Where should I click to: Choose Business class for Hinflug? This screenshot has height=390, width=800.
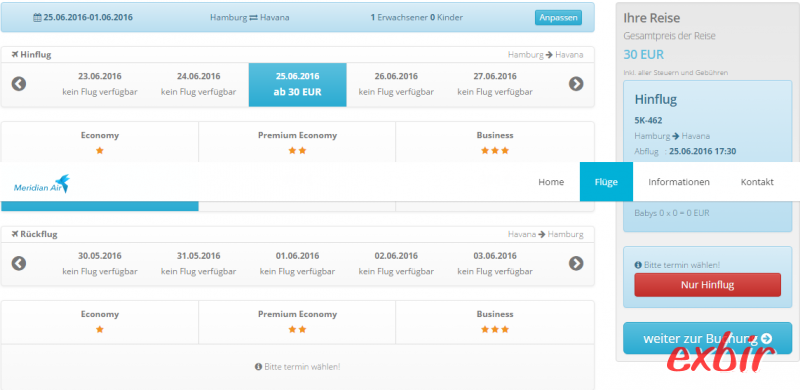coord(495,142)
